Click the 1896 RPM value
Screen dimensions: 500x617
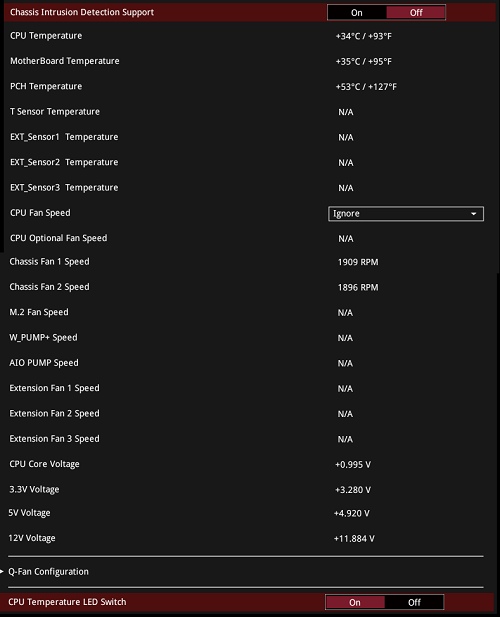tap(358, 287)
